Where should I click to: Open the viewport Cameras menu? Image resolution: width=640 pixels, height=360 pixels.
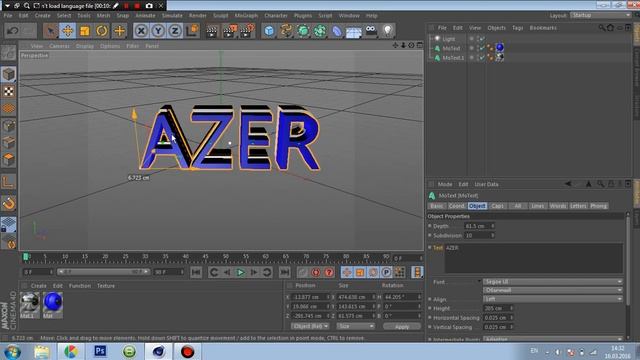pyautogui.click(x=59, y=46)
